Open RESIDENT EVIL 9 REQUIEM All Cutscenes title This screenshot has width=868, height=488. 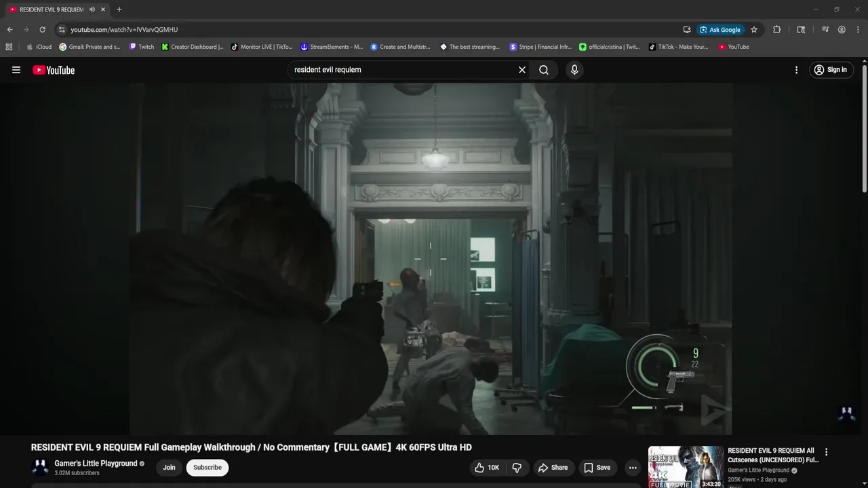coord(773,455)
